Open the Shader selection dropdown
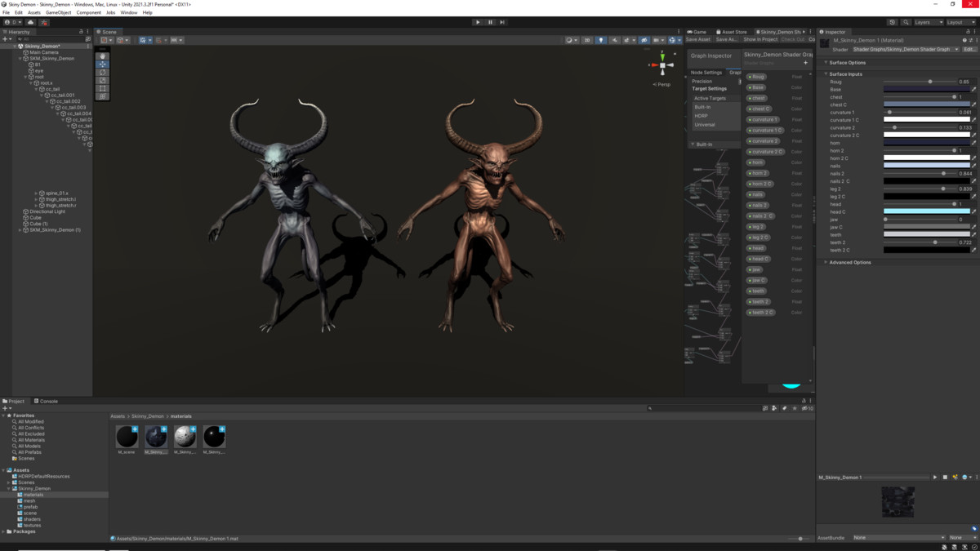The height and width of the screenshot is (551, 980). 906,49
